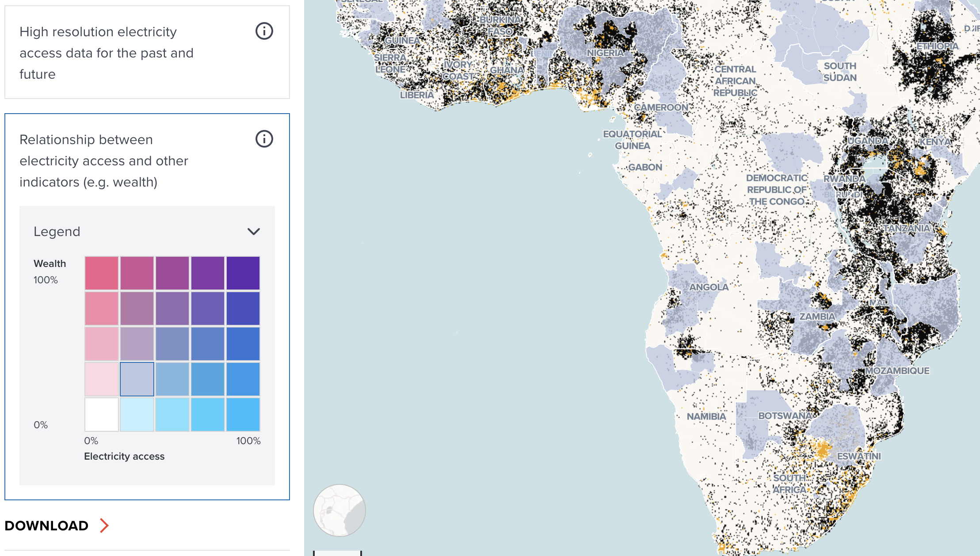Click info icon for high resolution electricity data

(x=264, y=31)
